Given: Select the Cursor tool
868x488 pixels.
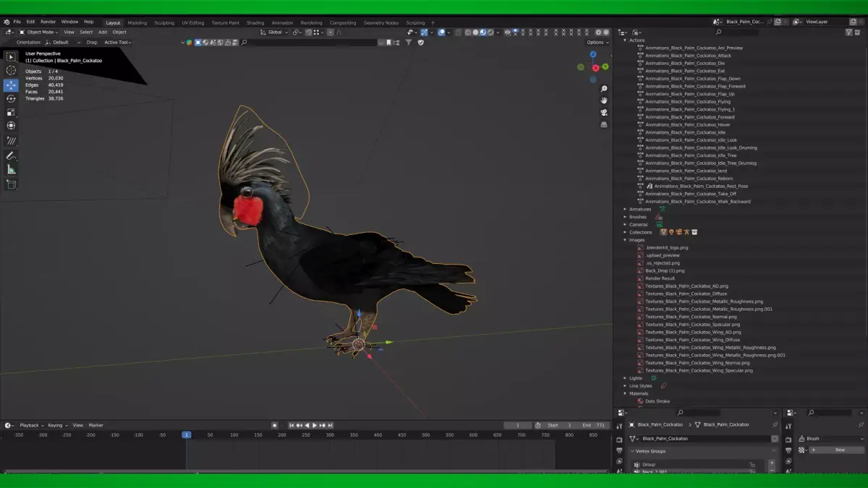Looking at the screenshot, I should pyautogui.click(x=11, y=70).
